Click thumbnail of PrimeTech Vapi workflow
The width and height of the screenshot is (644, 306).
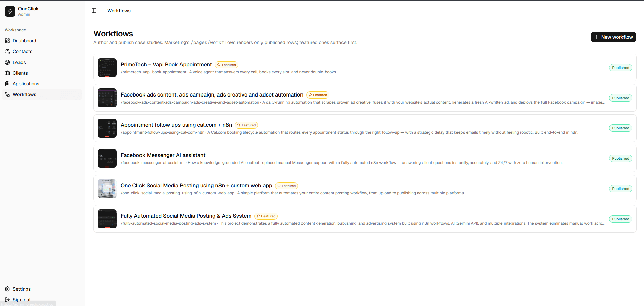107,68
